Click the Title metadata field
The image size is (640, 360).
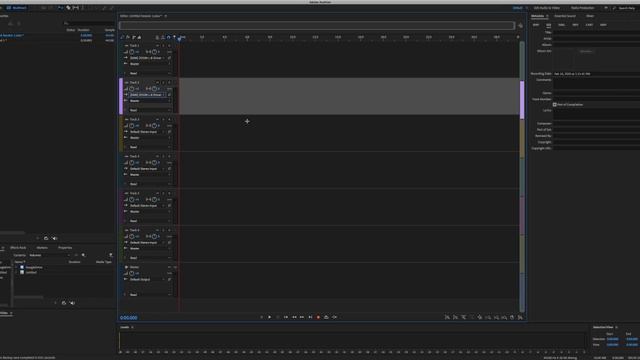[597, 32]
